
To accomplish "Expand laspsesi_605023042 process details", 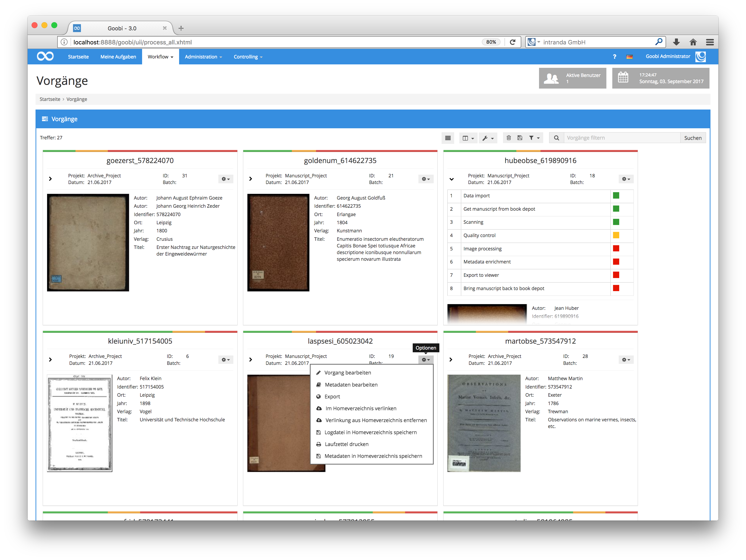I will click(251, 360).
